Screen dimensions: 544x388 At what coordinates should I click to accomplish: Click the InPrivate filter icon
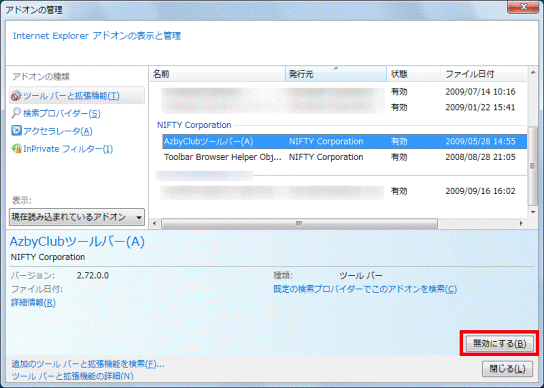[x=16, y=149]
